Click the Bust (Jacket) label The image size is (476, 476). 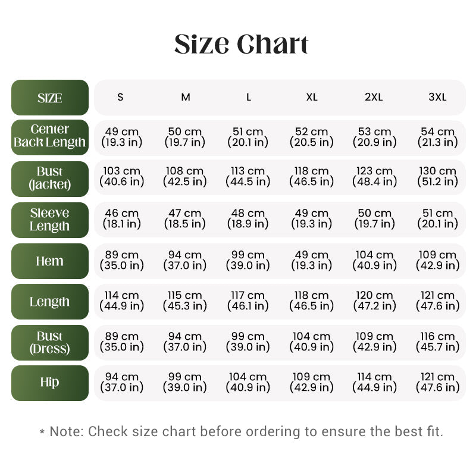(x=50, y=179)
